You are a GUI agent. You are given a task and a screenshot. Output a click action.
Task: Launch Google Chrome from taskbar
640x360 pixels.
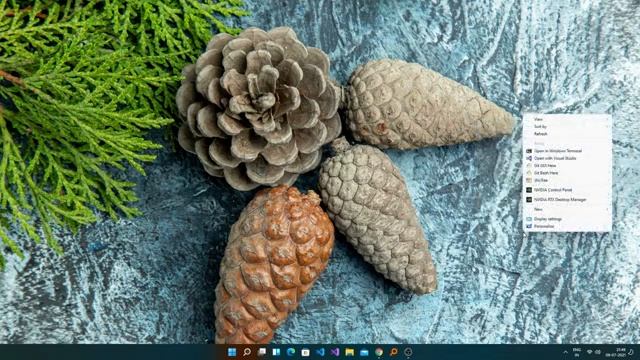pos(379,352)
